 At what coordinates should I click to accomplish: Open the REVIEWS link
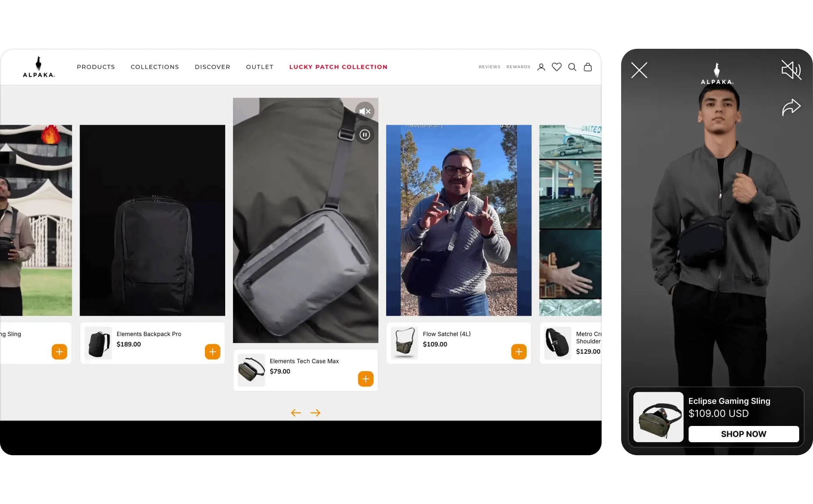489,67
